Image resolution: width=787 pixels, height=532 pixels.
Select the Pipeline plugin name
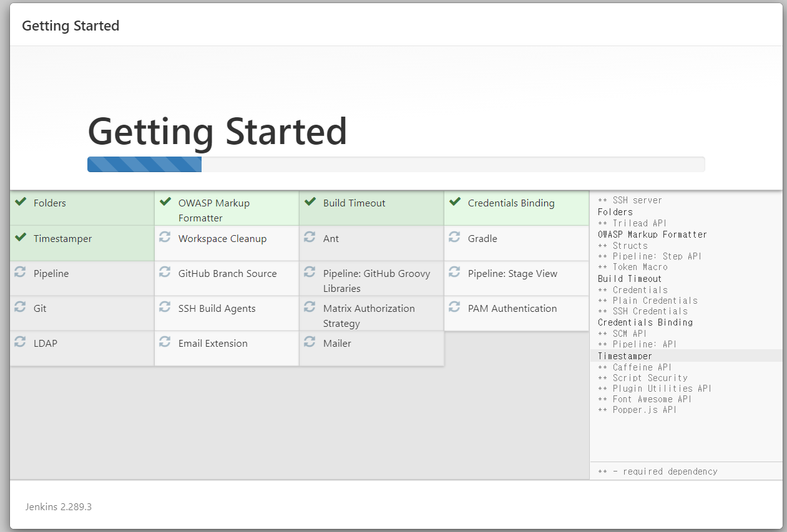[51, 274]
